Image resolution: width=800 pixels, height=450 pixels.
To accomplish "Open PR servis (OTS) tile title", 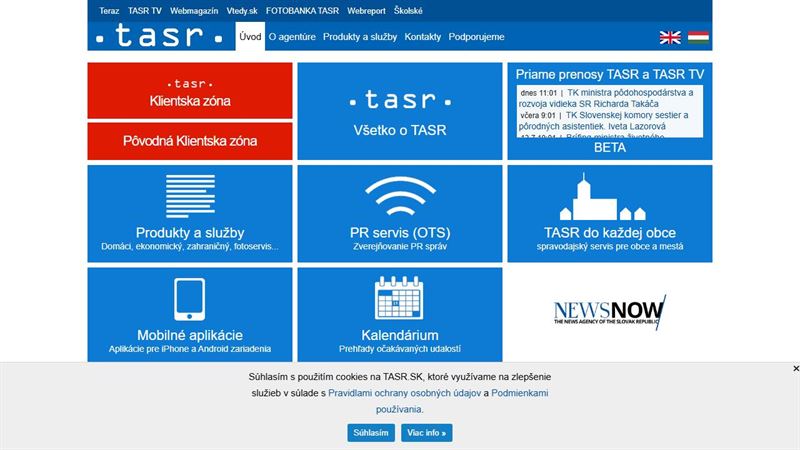I will click(x=400, y=233).
